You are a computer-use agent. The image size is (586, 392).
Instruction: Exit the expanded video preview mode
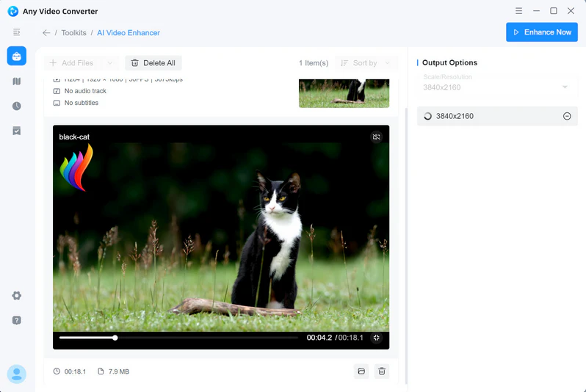coord(376,338)
